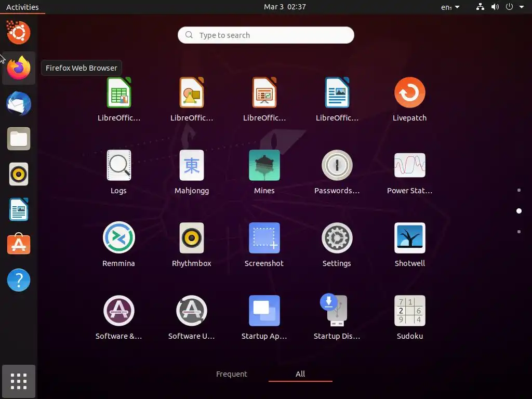
Task: Open the Livepatch application
Action: pyautogui.click(x=409, y=93)
